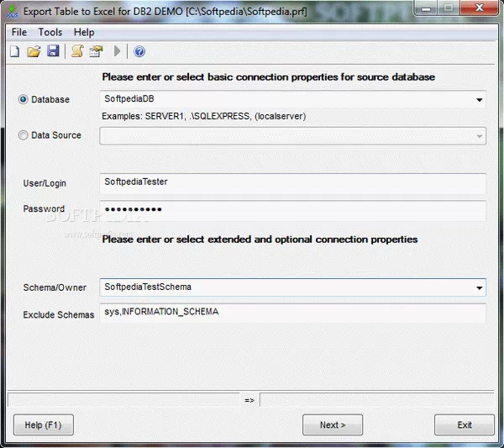Click the Run play arrow icon
Screen dimensions: 504x448
(118, 51)
